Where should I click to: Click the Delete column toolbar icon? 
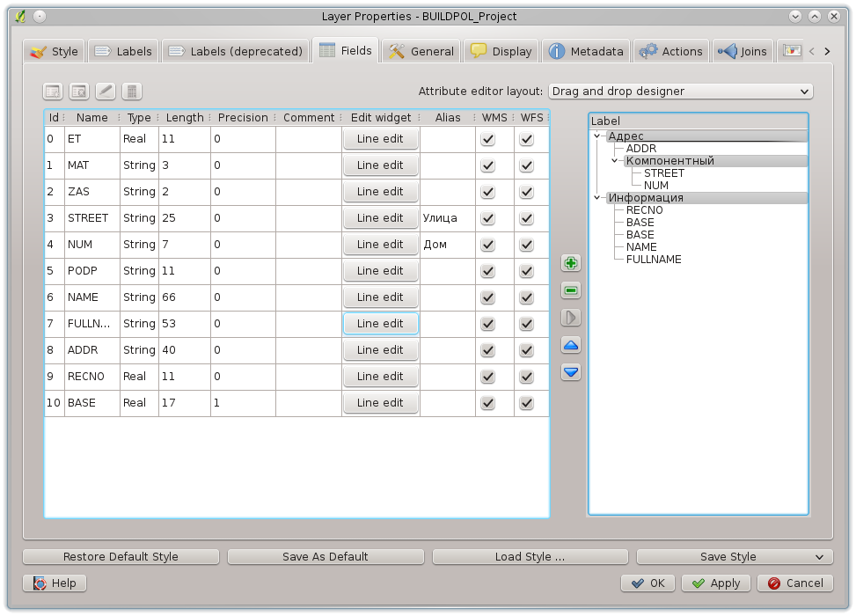[79, 92]
